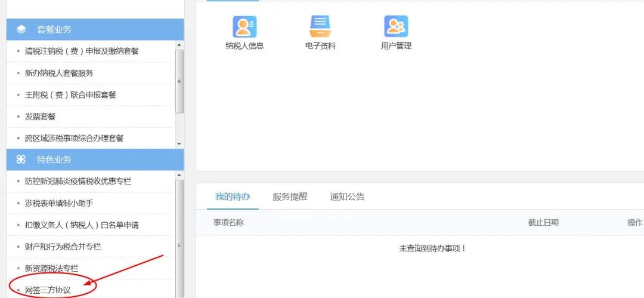Open 防控新冠肺炎疫情税收优惠专栏

point(78,182)
